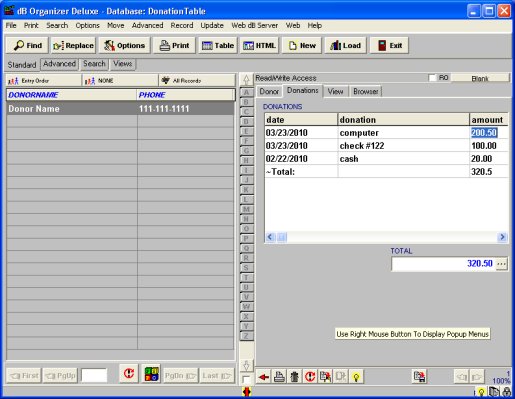Click the ellipsis button next to TOTAL

tap(502, 264)
